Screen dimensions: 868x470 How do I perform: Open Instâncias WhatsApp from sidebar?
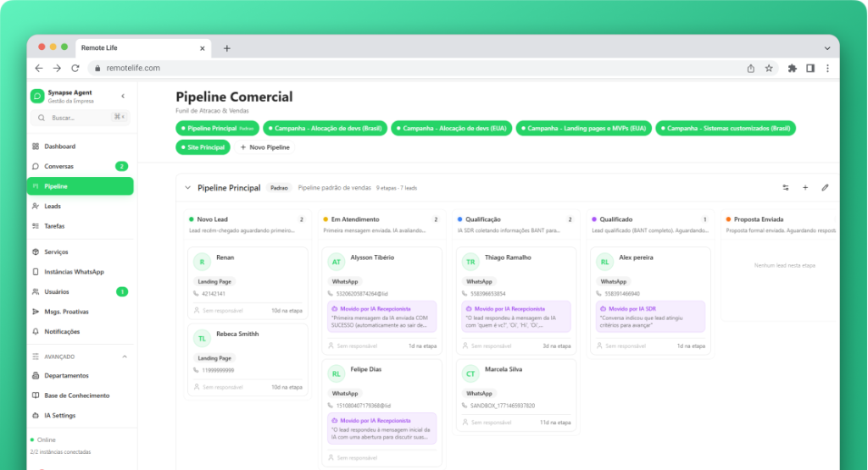point(74,272)
